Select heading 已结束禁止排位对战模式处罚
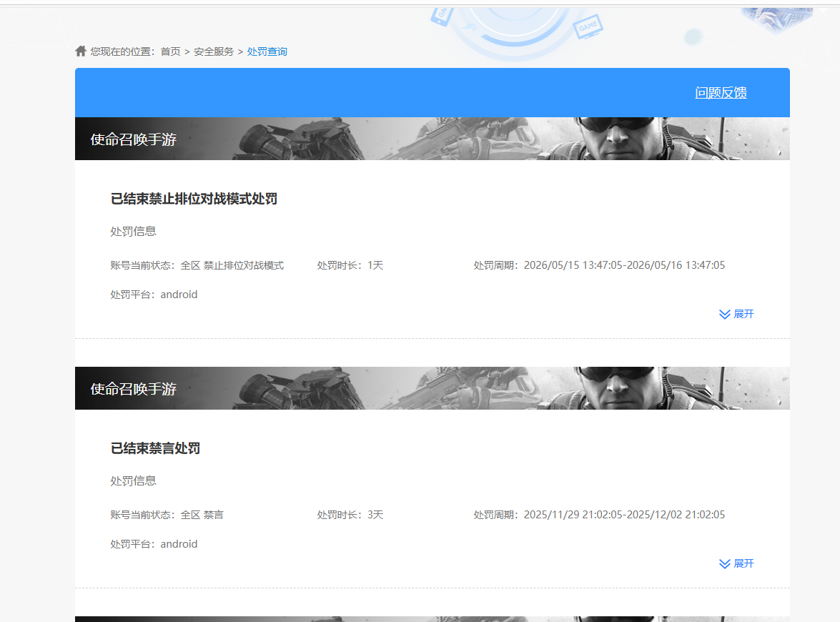The width and height of the screenshot is (840, 622). 194,199
